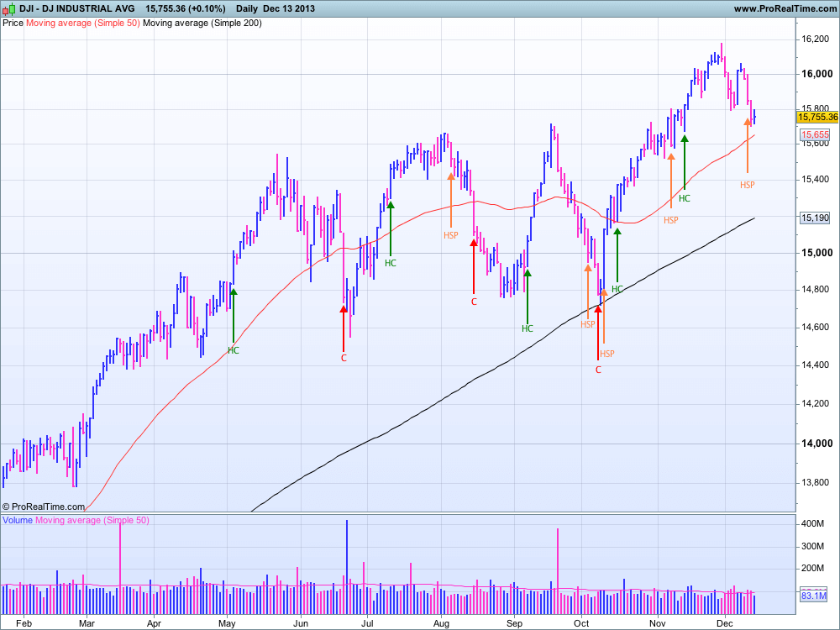Viewport: 840px width, 630px height.
Task: Click the "Aug" month label on the time axis
Action: click(x=441, y=623)
